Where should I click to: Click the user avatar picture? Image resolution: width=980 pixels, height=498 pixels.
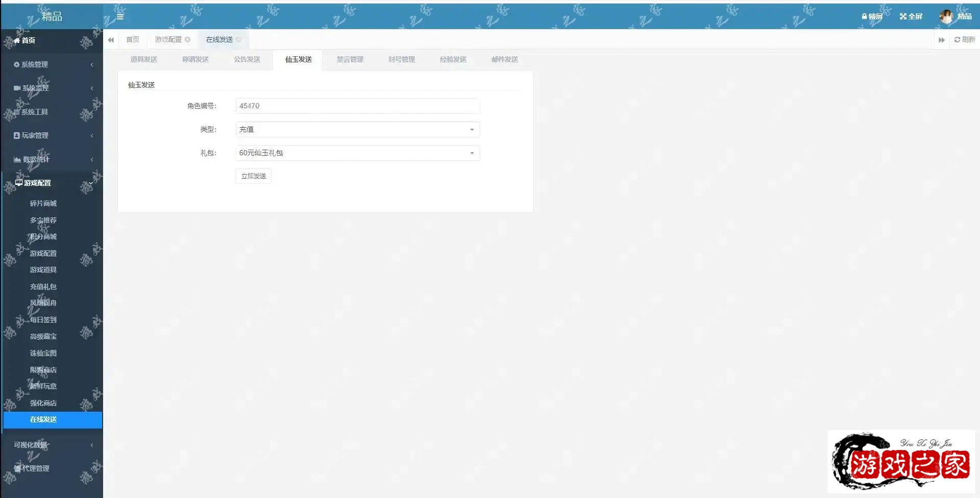click(946, 16)
